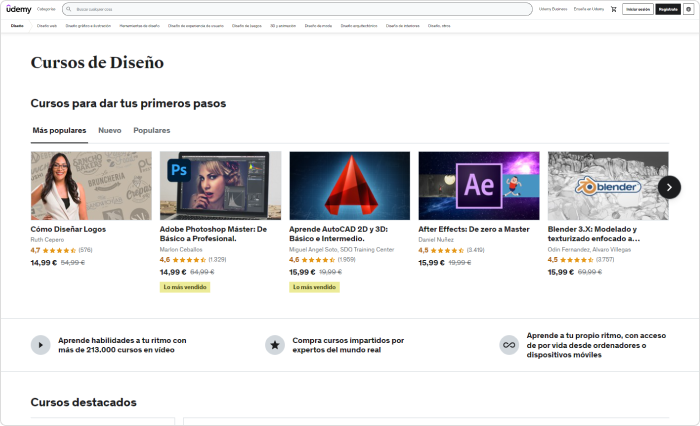
Task: Open After Effects: De zero a Master title
Action: click(x=474, y=229)
